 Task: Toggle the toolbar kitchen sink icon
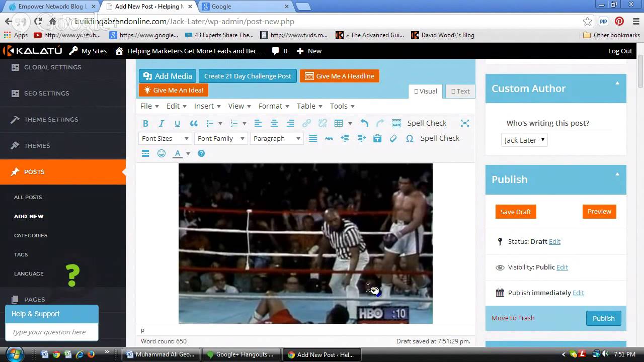point(396,123)
